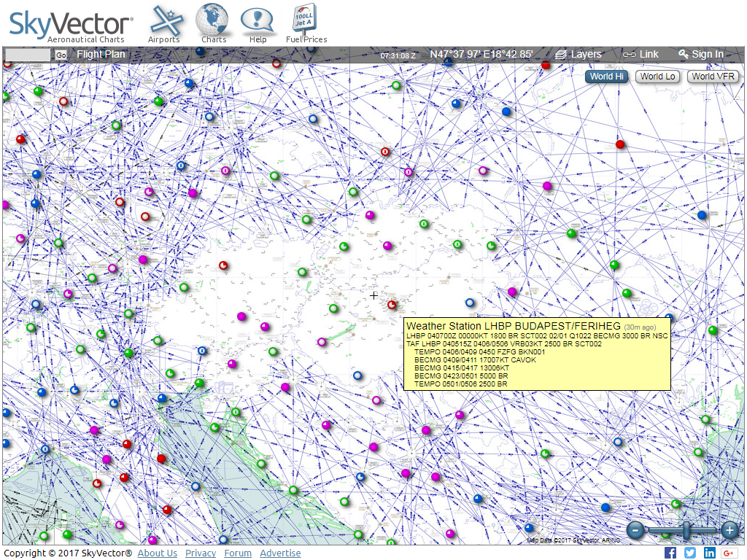747x560 pixels.
Task: Click the airport search input field
Action: point(28,55)
